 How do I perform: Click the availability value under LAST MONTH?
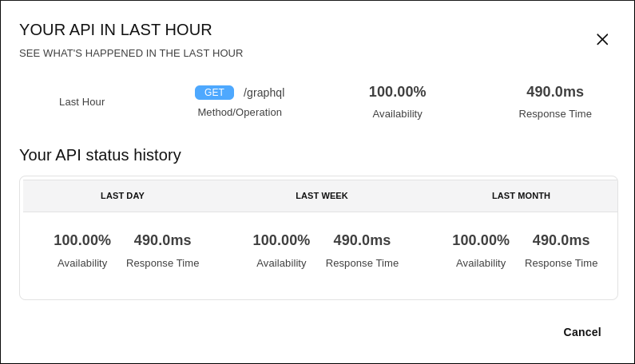(481, 240)
